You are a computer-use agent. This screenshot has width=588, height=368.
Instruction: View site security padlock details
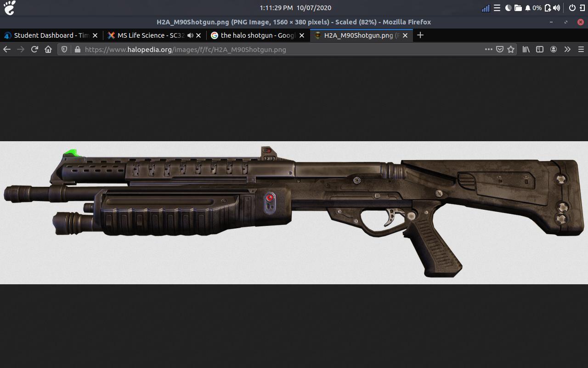point(78,49)
